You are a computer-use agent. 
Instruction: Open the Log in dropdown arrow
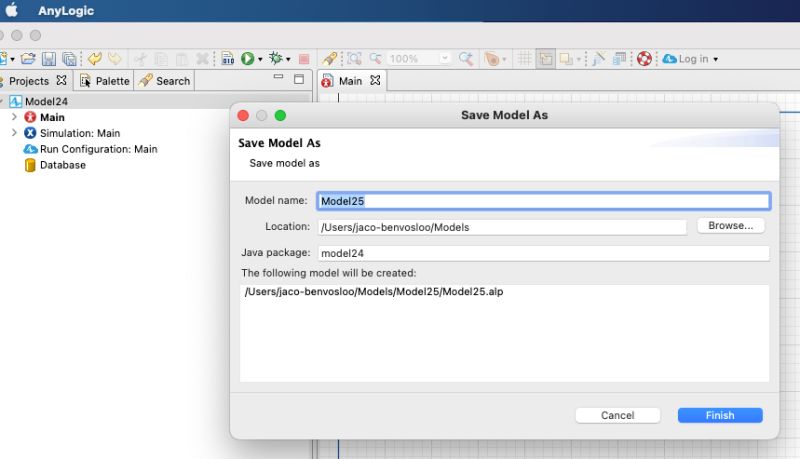point(715,59)
